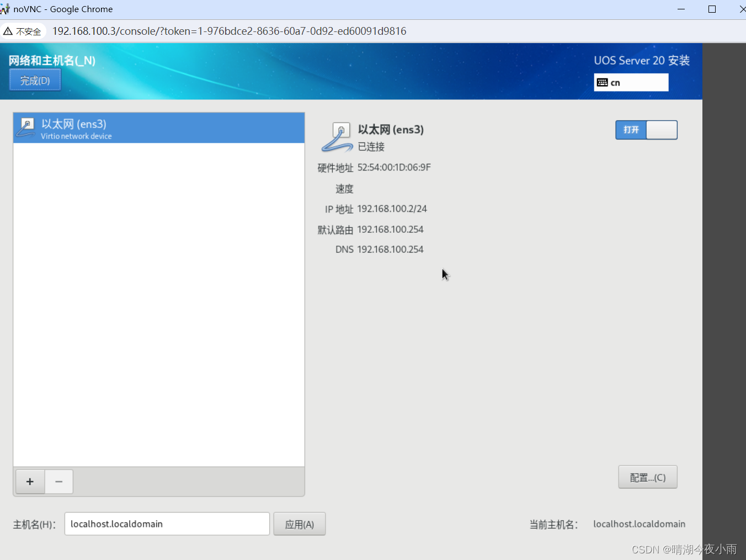Select the 以太网 (ens3) device row
746x560 pixels.
(x=159, y=128)
